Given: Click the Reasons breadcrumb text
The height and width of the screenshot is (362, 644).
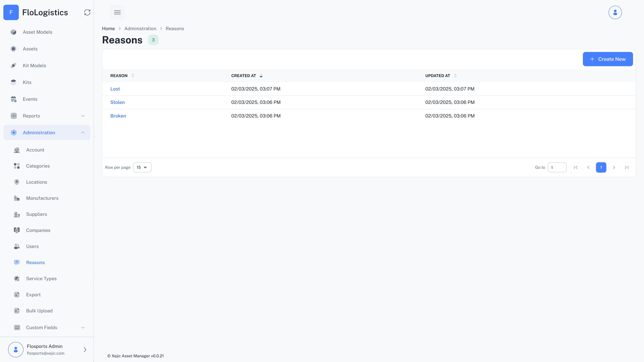Looking at the screenshot, I should 175,28.
